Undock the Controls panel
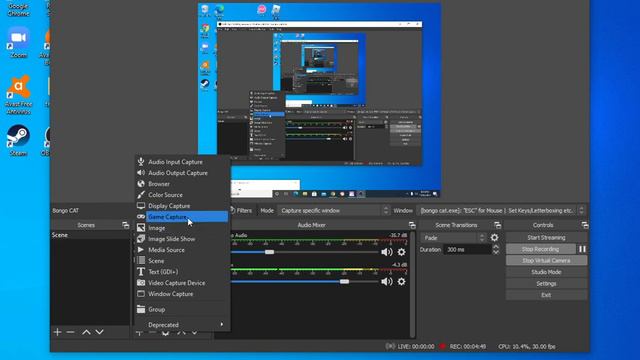The width and height of the screenshot is (640, 360). 585,225
